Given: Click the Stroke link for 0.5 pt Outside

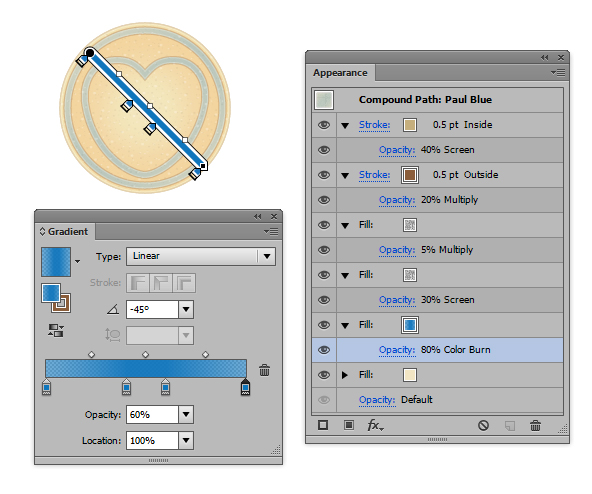Looking at the screenshot, I should click(x=374, y=175).
